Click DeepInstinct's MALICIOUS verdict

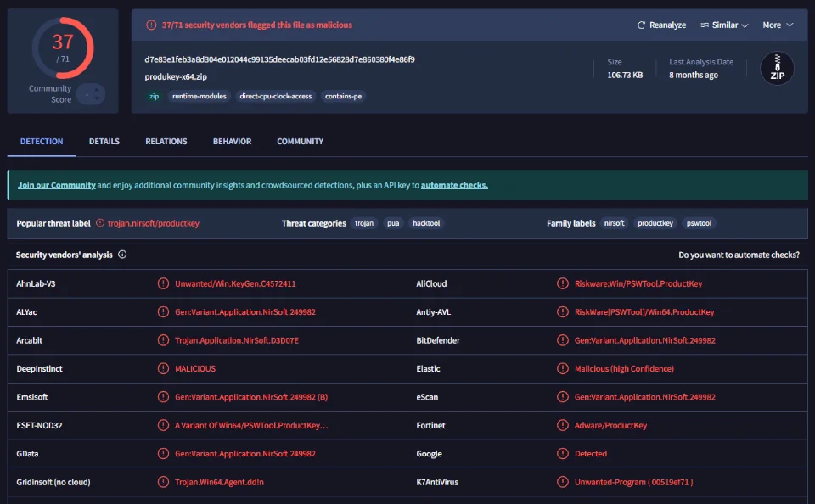195,368
